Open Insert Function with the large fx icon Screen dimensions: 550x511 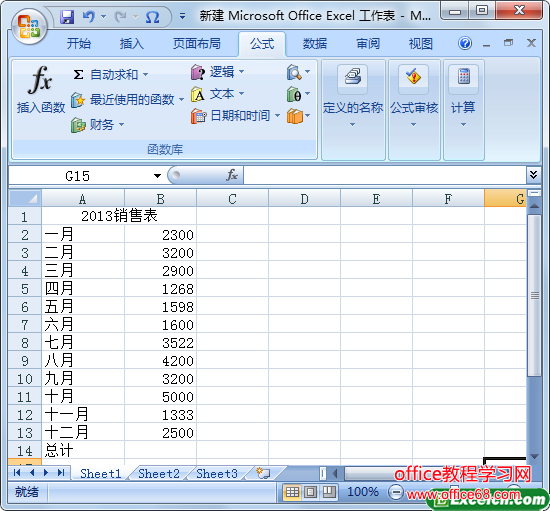point(40,80)
